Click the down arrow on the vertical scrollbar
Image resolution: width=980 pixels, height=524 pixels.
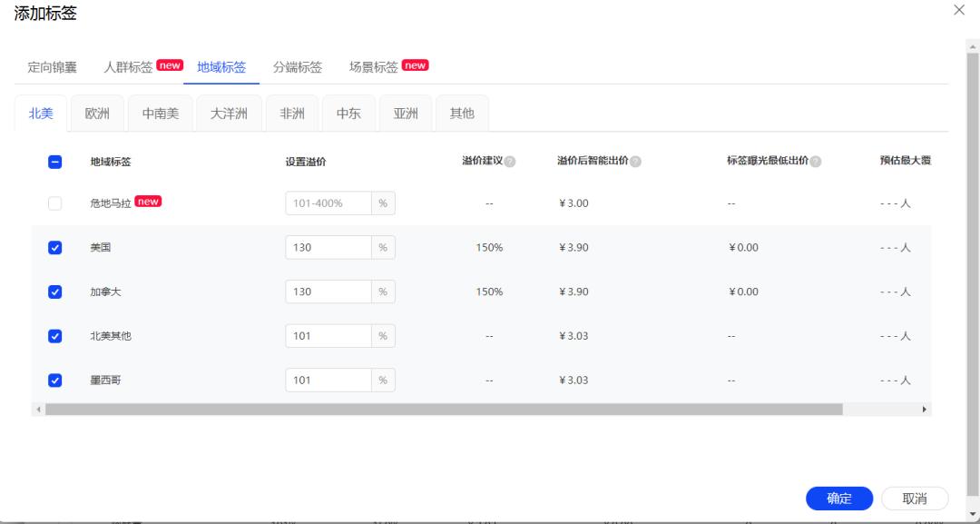tap(974, 514)
